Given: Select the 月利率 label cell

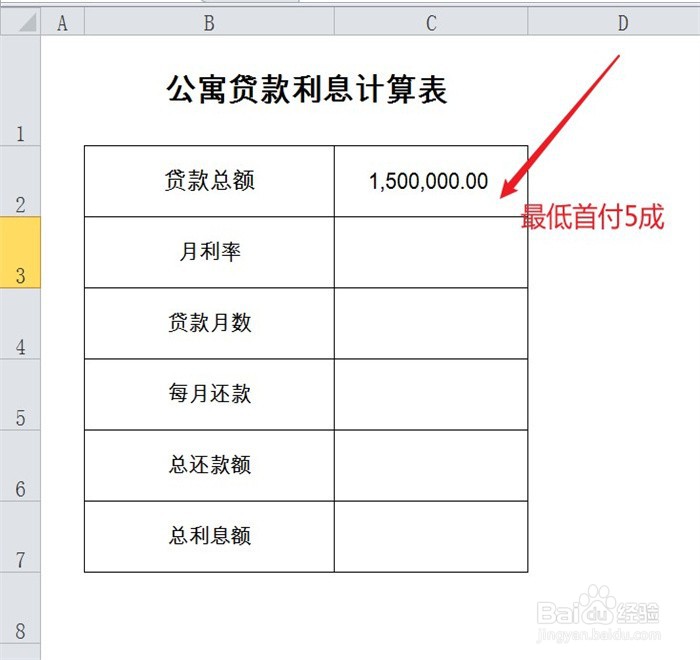Looking at the screenshot, I should pyautogui.click(x=209, y=252).
